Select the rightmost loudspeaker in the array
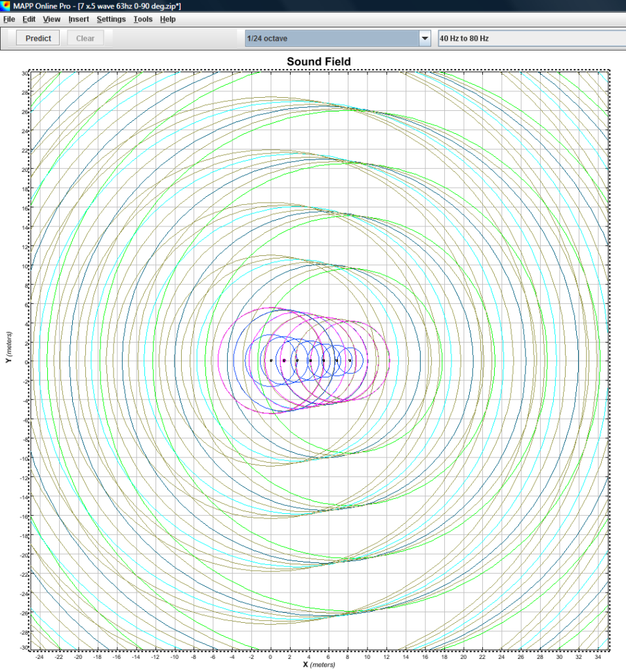 point(350,360)
